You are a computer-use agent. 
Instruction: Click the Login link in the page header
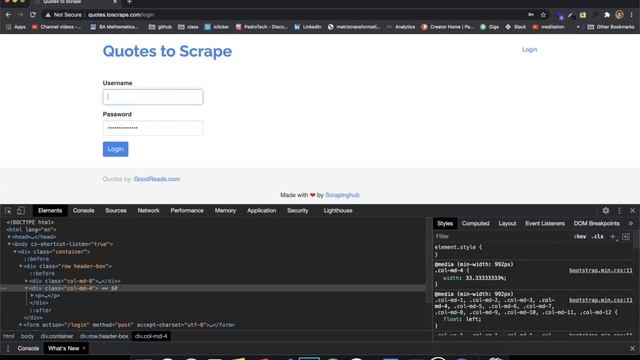click(529, 50)
